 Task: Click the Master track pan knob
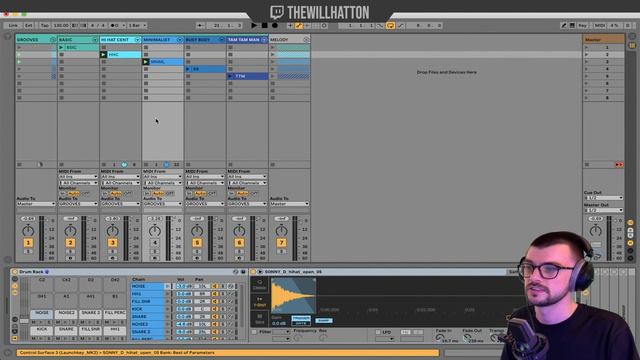pyautogui.click(x=596, y=231)
